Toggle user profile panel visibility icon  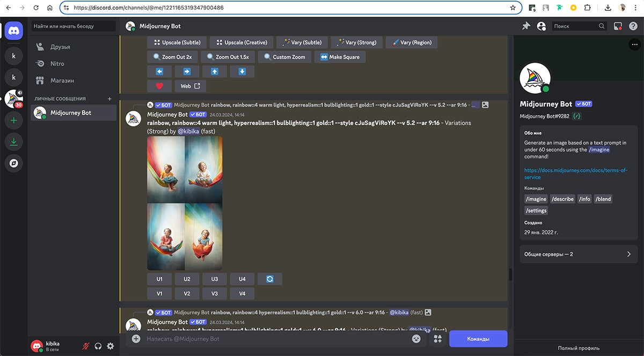pyautogui.click(x=541, y=26)
